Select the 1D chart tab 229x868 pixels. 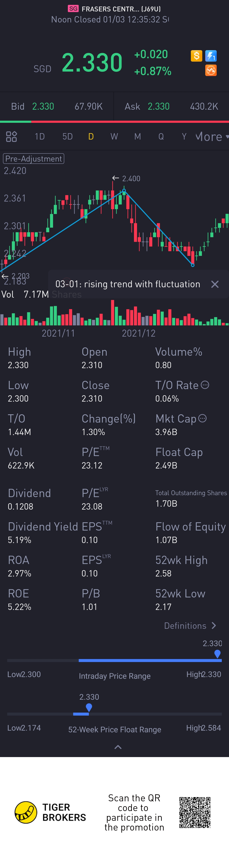[x=40, y=137]
